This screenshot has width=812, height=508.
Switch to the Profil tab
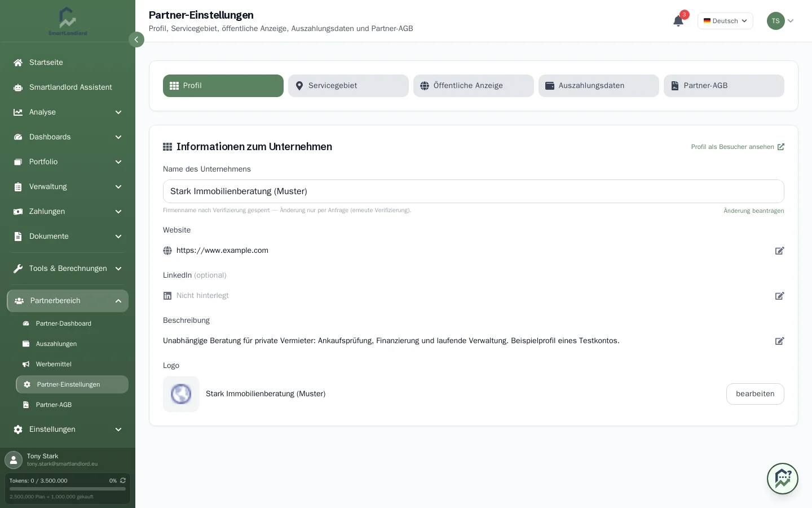coord(223,86)
